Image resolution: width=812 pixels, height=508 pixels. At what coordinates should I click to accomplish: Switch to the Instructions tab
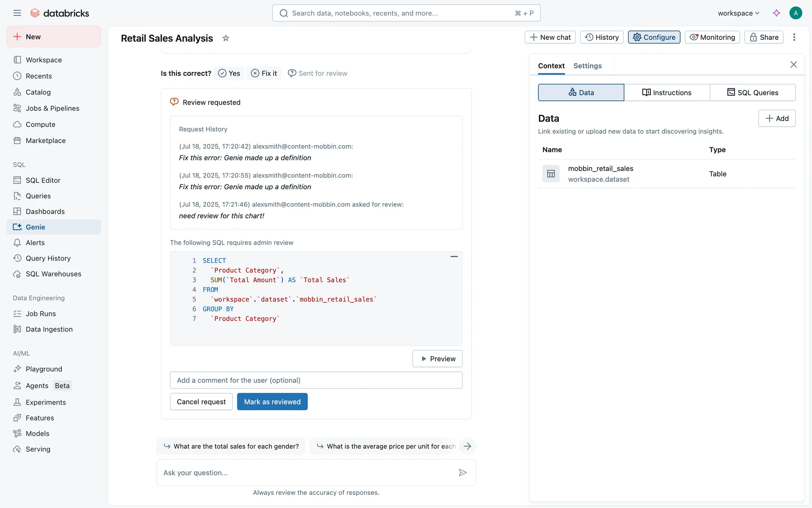point(667,93)
